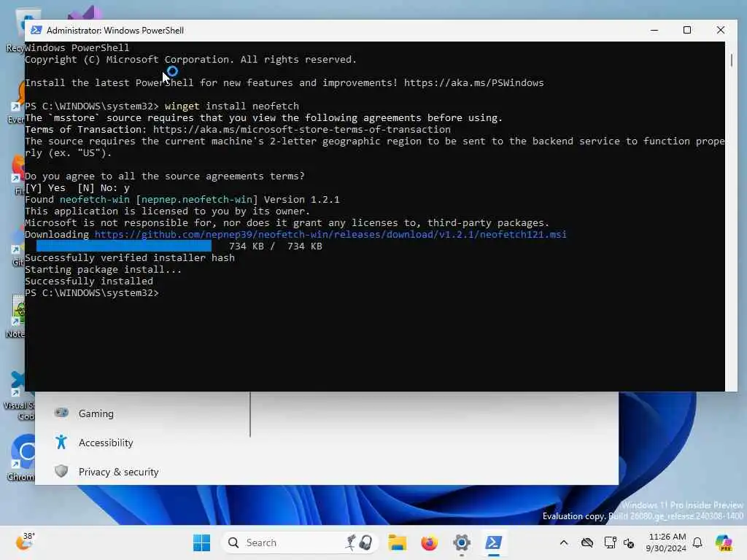The width and height of the screenshot is (747, 560).
Task: Open the display/network tray icon
Action: [x=610, y=542]
